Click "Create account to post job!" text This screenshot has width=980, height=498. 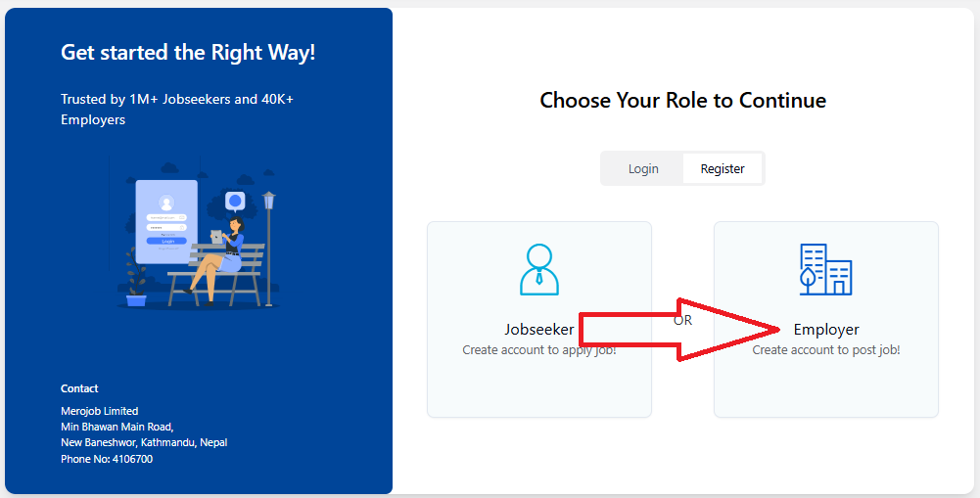(826, 350)
